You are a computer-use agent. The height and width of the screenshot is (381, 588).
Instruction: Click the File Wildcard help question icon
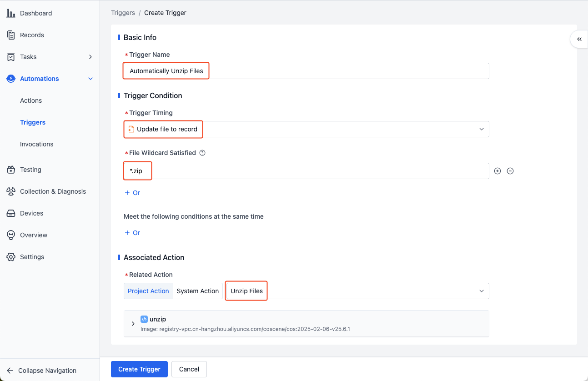(203, 153)
